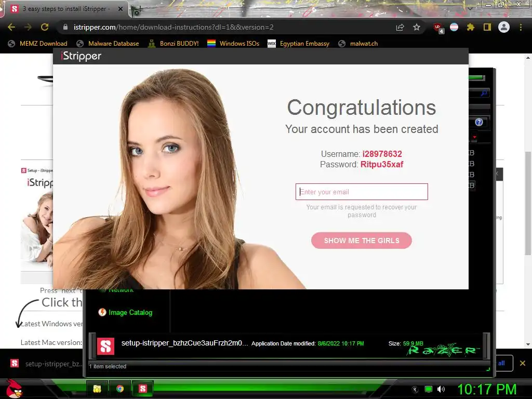The image size is (532, 399).
Task: Open the Bonzi BUDDY! bookmark
Action: click(x=174, y=44)
